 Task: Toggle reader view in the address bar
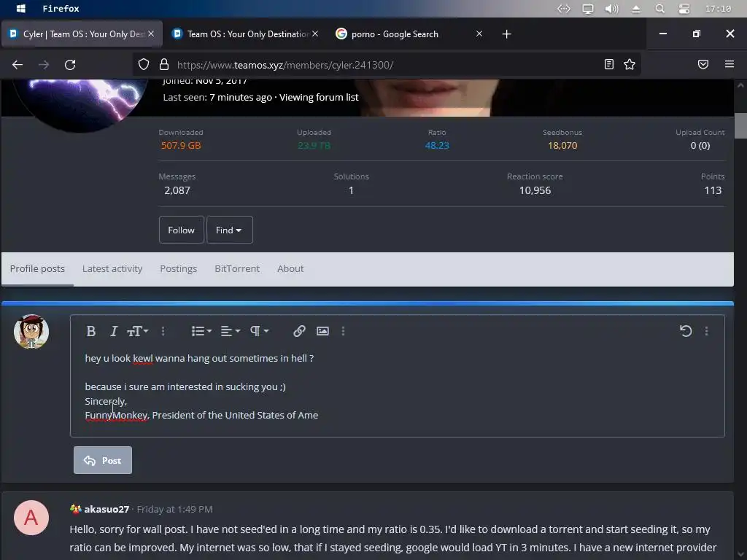(609, 64)
